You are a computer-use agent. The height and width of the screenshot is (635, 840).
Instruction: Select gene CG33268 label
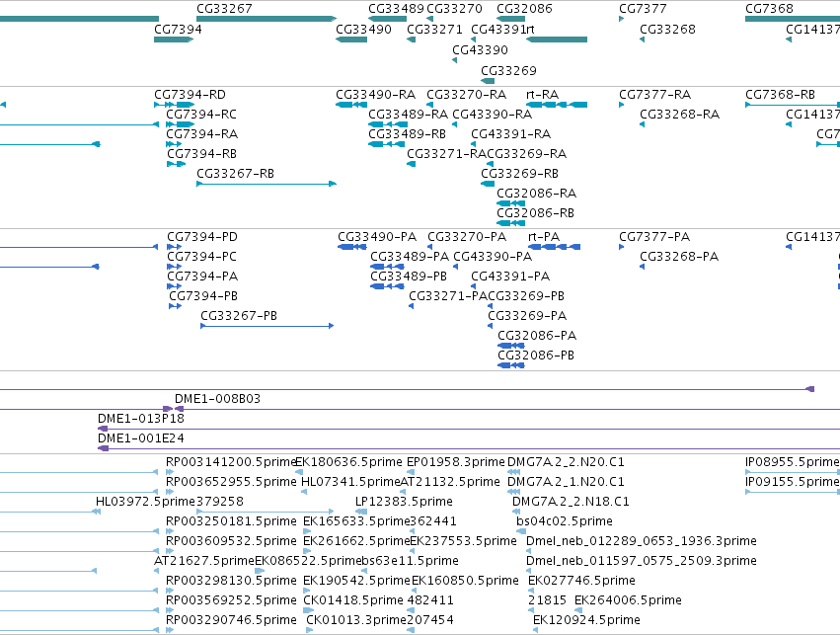coord(667,30)
